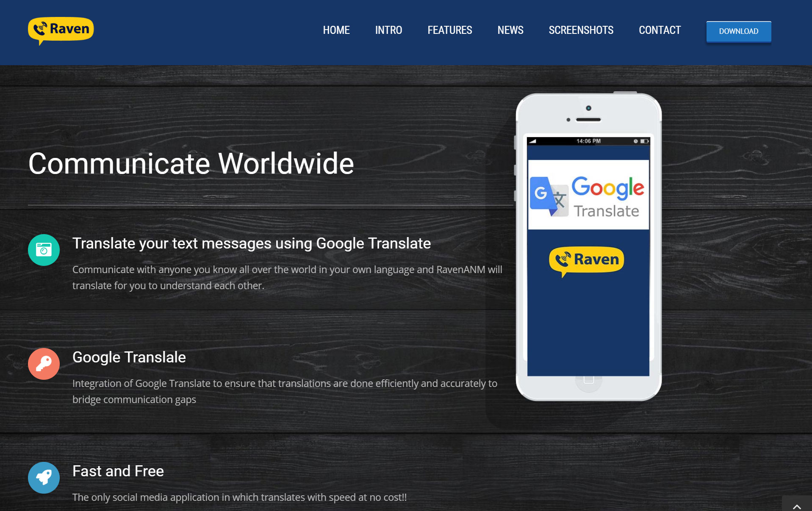Click the phone mockup status bar time
812x511 pixels.
click(x=588, y=141)
